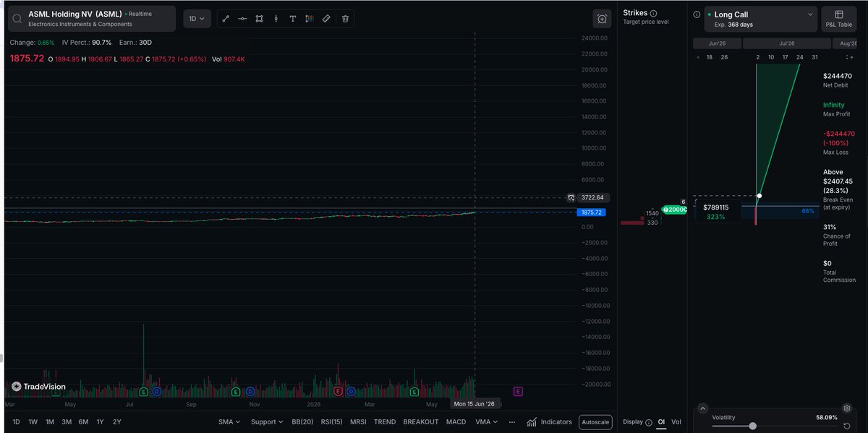Switch display to Vol

coord(676,422)
